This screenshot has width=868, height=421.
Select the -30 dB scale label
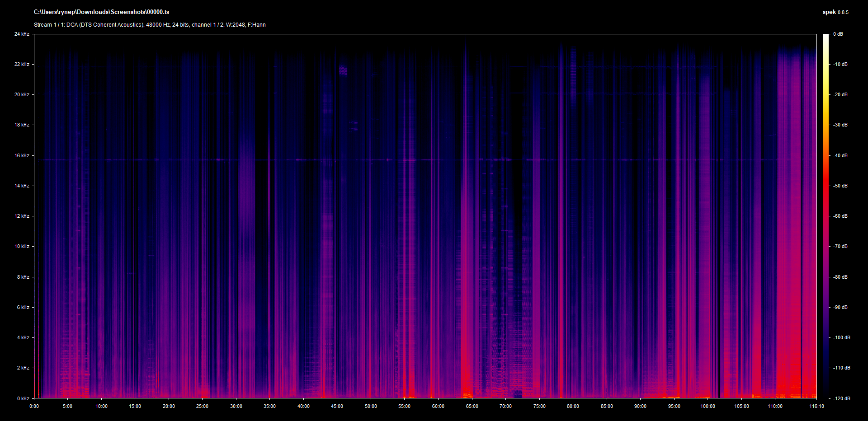click(x=840, y=125)
